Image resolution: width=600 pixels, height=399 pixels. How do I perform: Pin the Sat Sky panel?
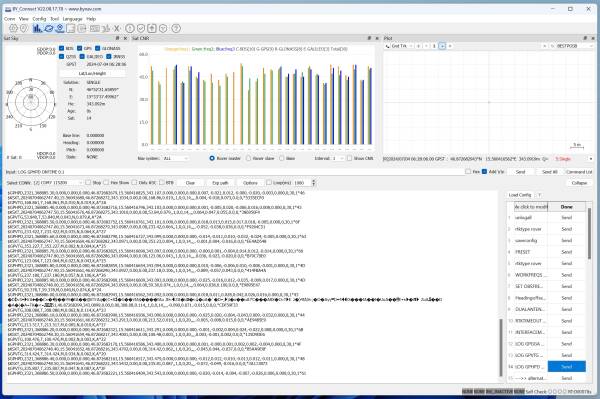117,38
